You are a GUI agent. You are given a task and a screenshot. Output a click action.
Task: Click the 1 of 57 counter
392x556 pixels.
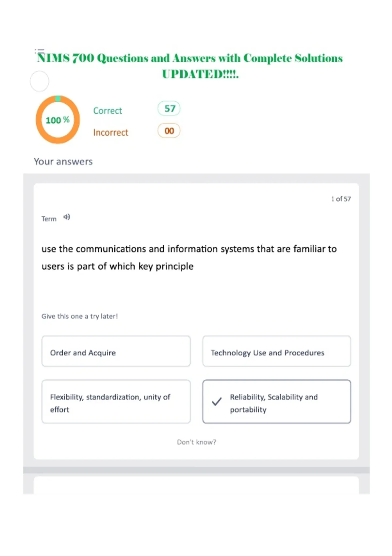click(341, 199)
